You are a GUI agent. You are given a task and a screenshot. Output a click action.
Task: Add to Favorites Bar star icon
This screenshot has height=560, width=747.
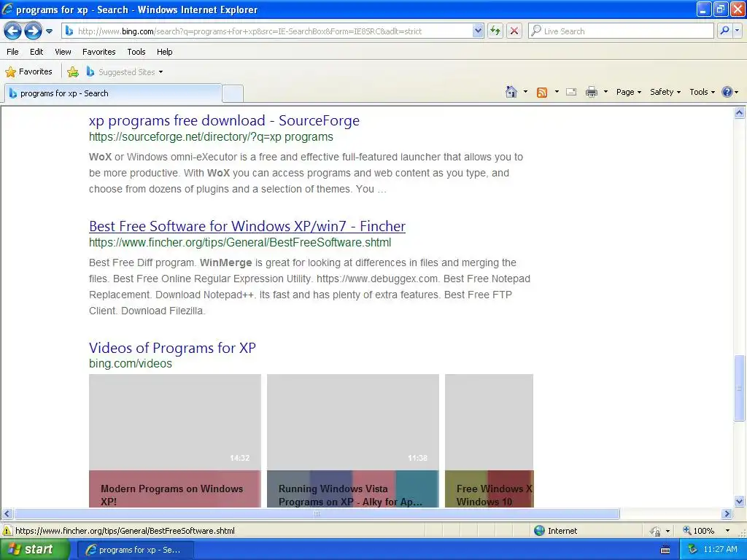coord(73,72)
